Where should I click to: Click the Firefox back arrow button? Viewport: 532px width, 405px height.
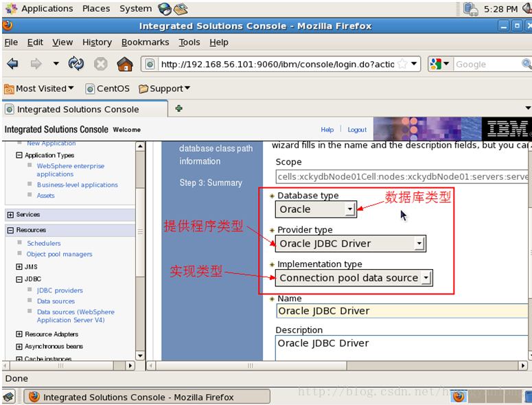coord(13,64)
